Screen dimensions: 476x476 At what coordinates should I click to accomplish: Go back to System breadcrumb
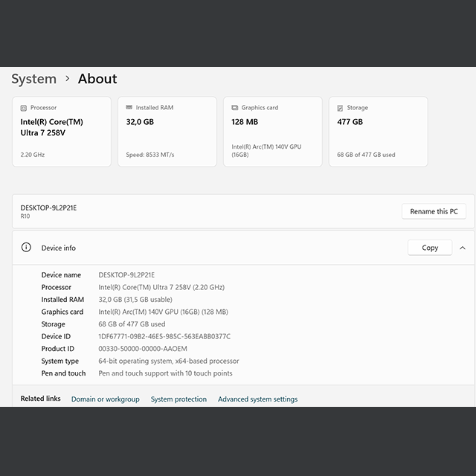click(x=33, y=79)
